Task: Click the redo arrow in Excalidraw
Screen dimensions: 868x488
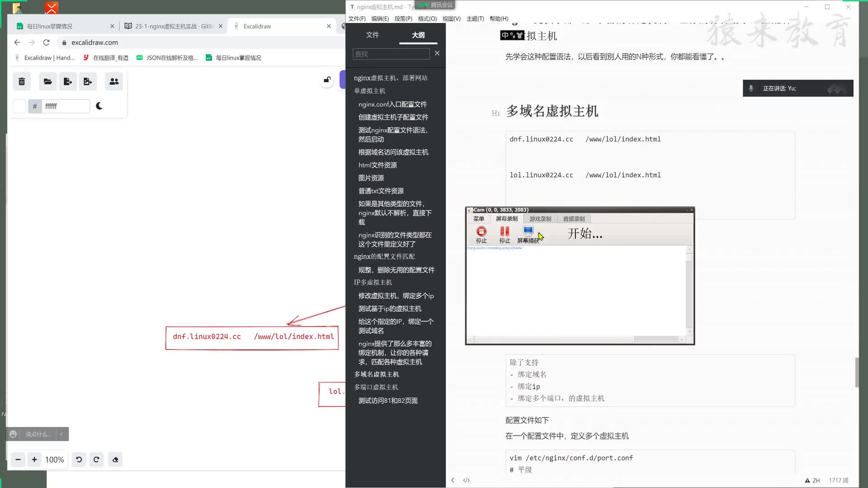Action: coord(96,460)
